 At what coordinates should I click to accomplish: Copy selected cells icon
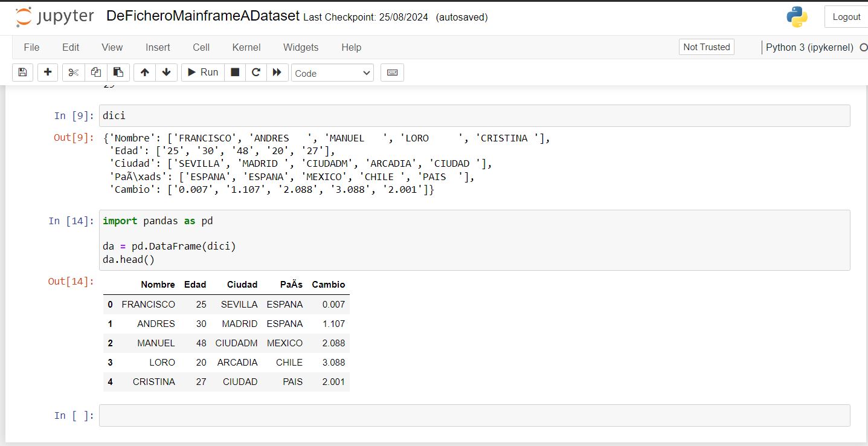click(96, 73)
